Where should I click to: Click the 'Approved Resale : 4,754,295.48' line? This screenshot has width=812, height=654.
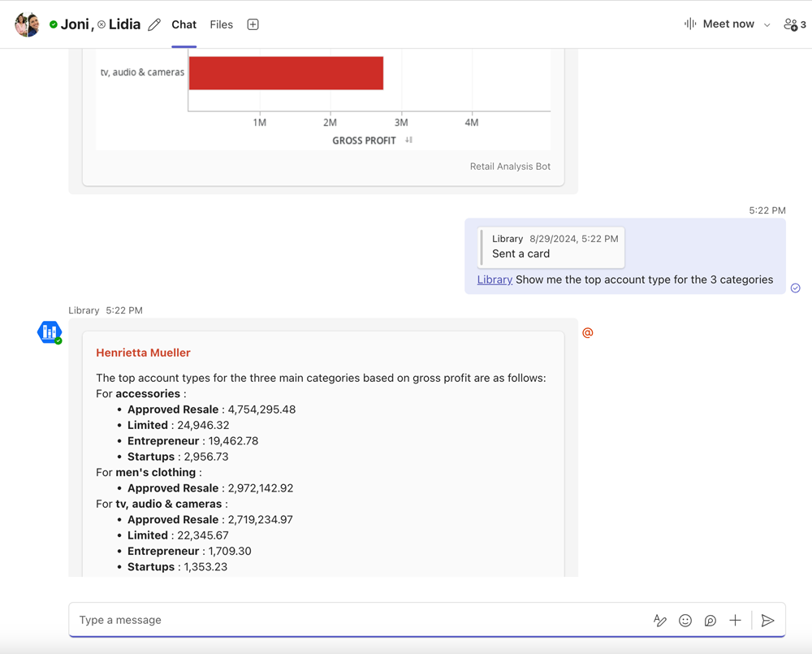click(x=211, y=409)
